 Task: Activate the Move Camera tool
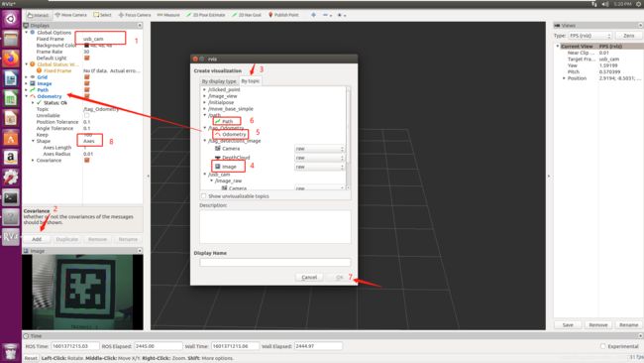(x=71, y=15)
